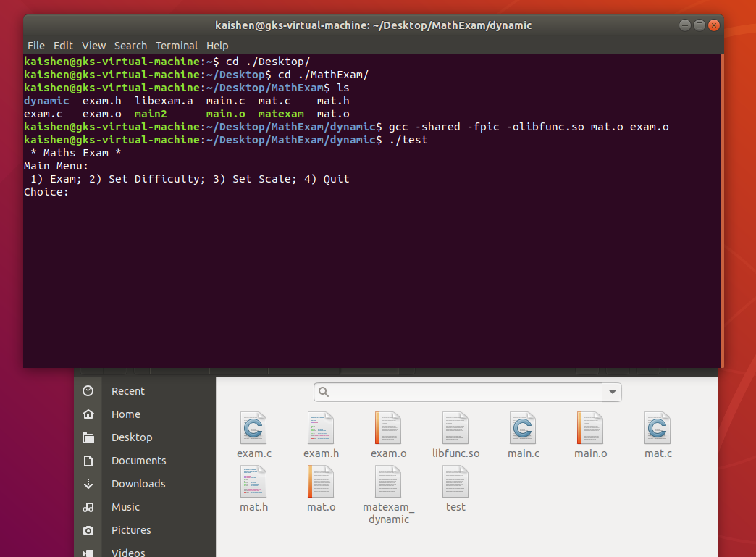Open the Edit menu in terminal
The height and width of the screenshot is (557, 756).
click(63, 46)
